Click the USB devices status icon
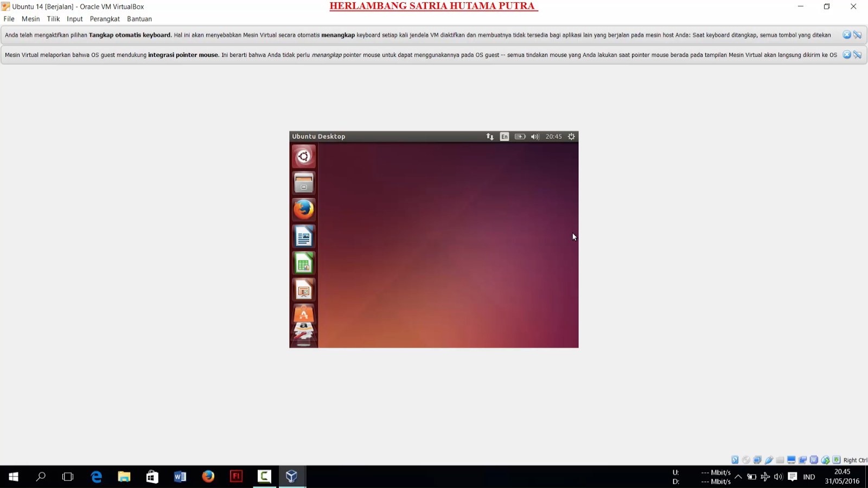Viewport: 868px width, 488px height. click(x=769, y=460)
